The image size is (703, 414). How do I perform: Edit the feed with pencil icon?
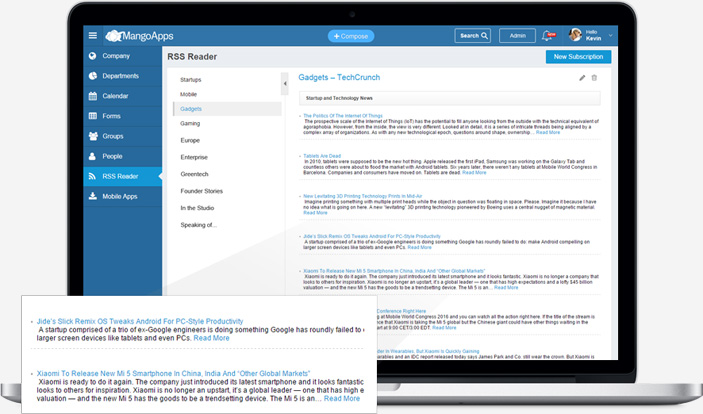click(582, 78)
